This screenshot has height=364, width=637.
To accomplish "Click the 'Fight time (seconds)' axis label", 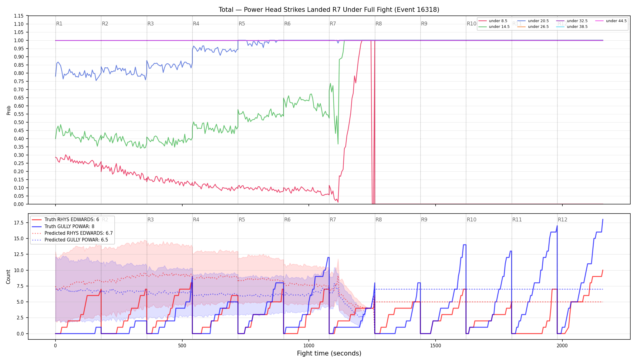I will (x=329, y=353).
